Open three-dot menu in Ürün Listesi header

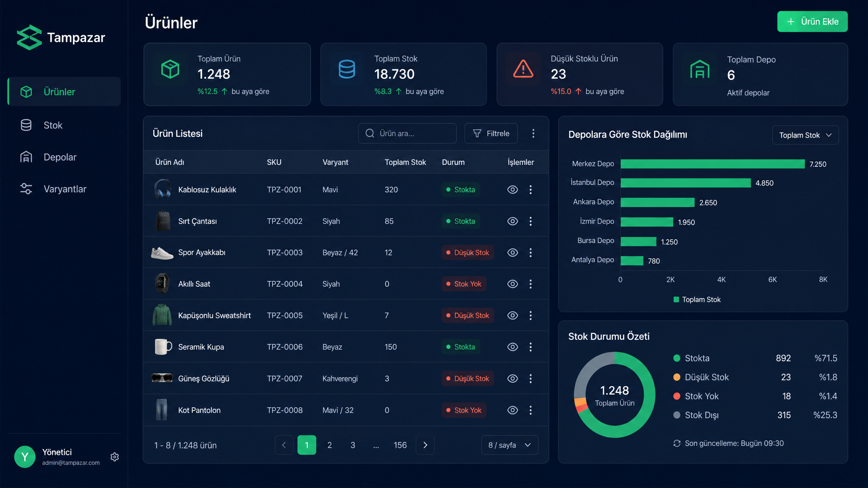(533, 133)
